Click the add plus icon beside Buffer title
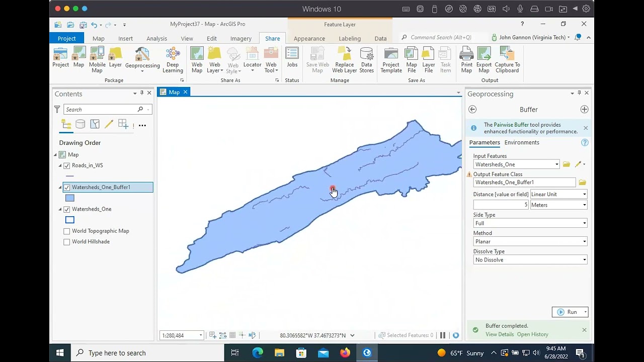This screenshot has width=644, height=362. [584, 110]
